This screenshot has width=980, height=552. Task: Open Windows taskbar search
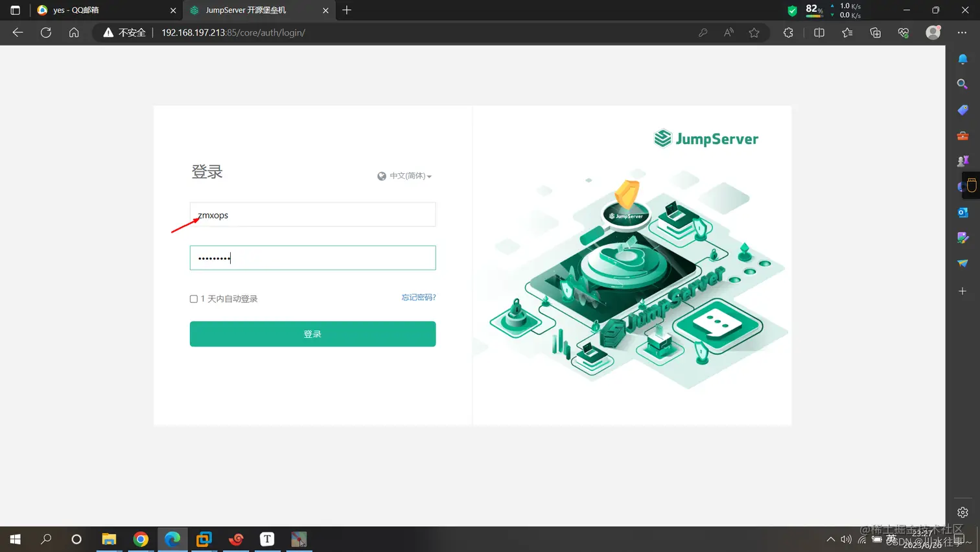(x=46, y=539)
